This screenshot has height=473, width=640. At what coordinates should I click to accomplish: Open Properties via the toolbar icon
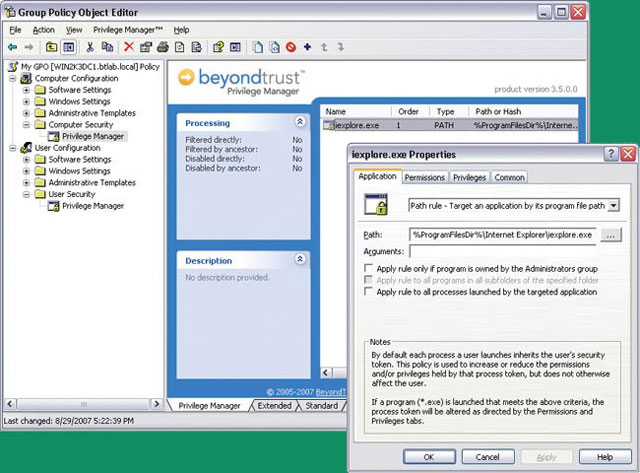146,47
